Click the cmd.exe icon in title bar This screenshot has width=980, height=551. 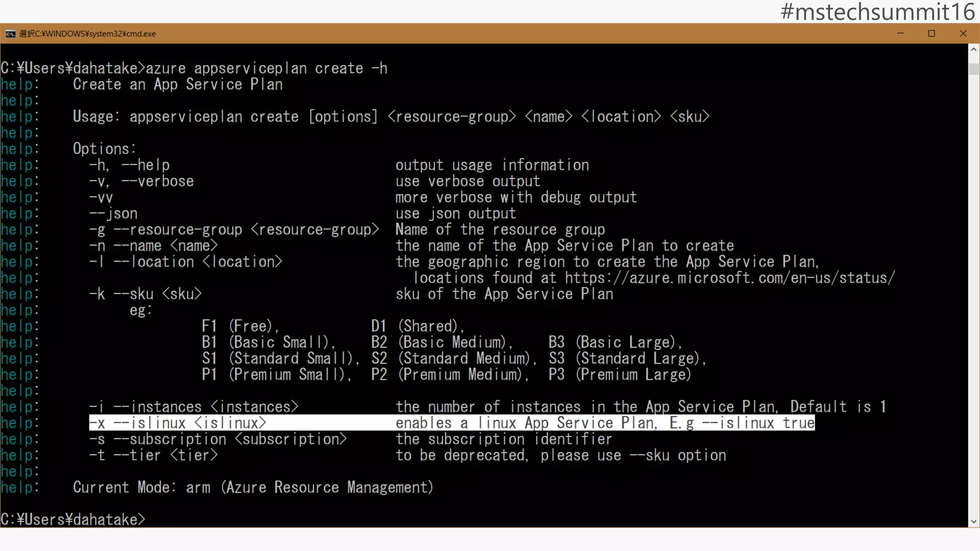[x=10, y=34]
